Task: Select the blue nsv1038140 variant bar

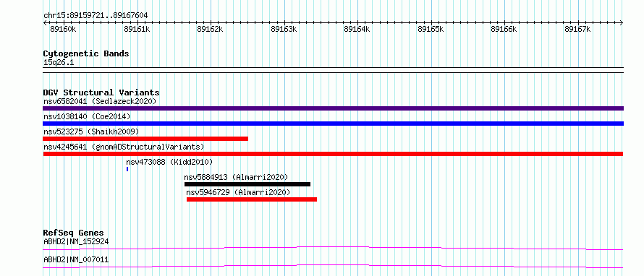Action: click(333, 124)
